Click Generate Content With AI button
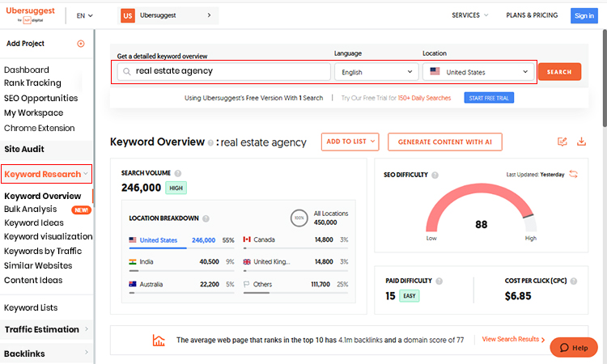The height and width of the screenshot is (364, 607). pyautogui.click(x=445, y=142)
